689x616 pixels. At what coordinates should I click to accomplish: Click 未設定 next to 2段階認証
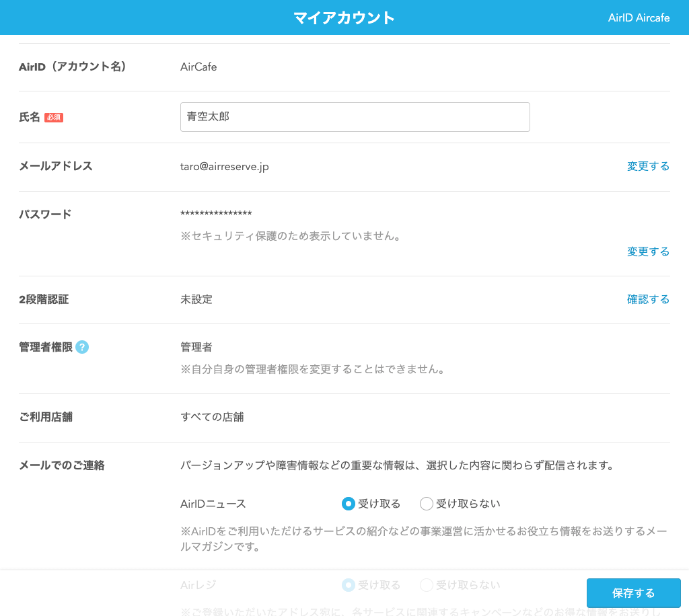(x=196, y=299)
